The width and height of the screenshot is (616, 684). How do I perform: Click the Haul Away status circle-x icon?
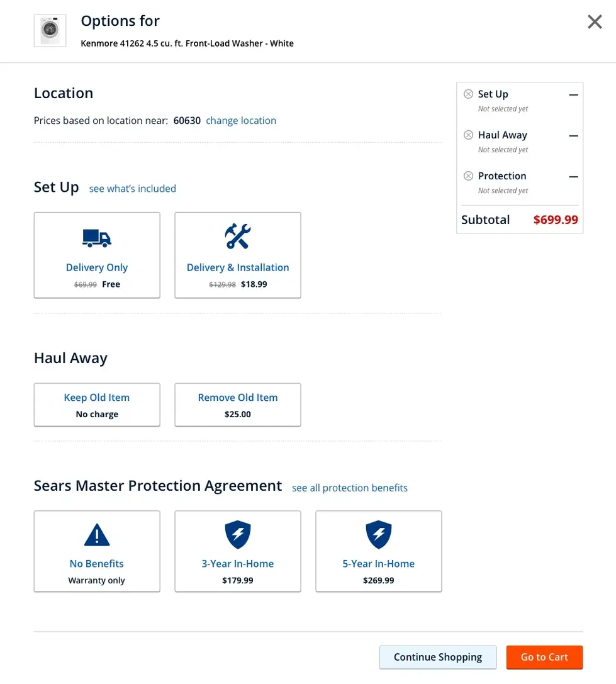point(468,135)
